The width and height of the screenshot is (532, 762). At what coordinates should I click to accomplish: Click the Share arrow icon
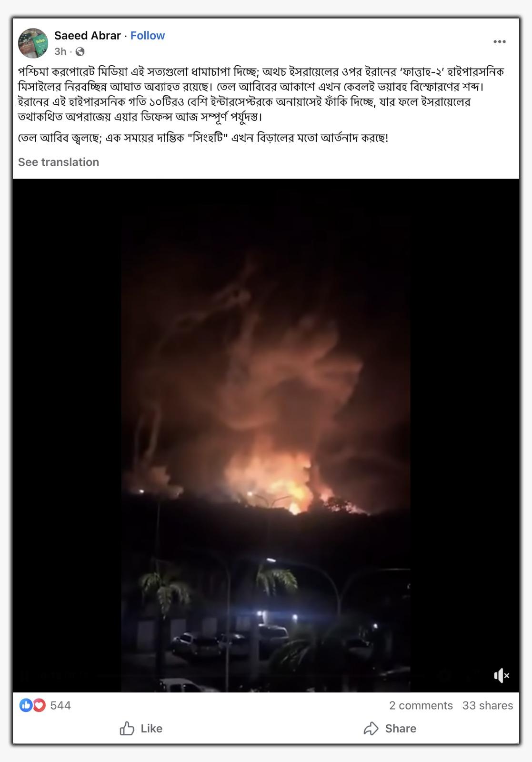tap(371, 728)
